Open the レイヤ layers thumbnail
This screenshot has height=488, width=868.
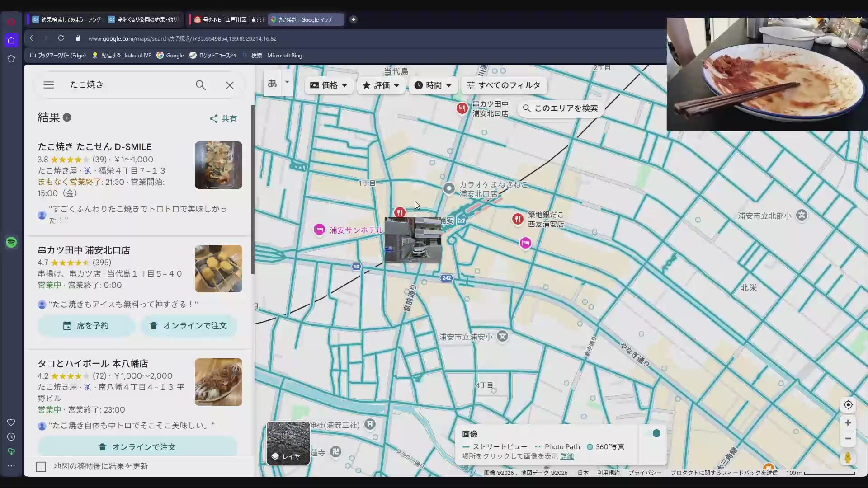pos(288,443)
